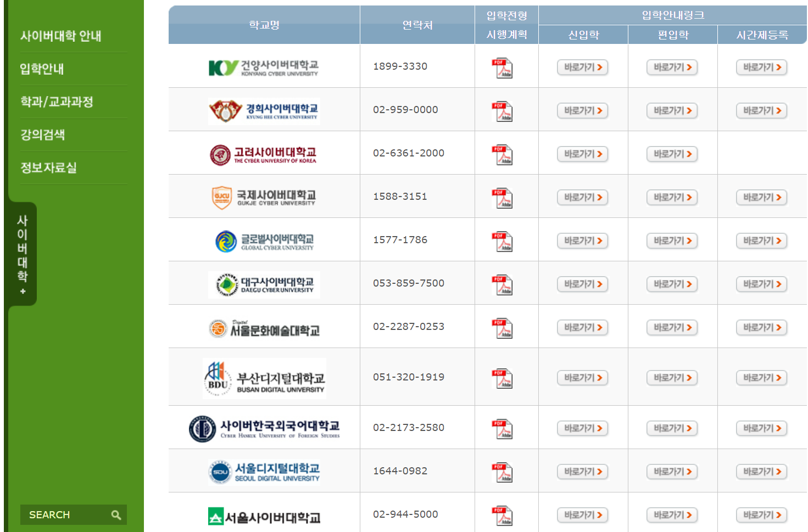This screenshot has width=808, height=532.
Task: Click 서울사이버대학교 logo
Action: [x=264, y=517]
